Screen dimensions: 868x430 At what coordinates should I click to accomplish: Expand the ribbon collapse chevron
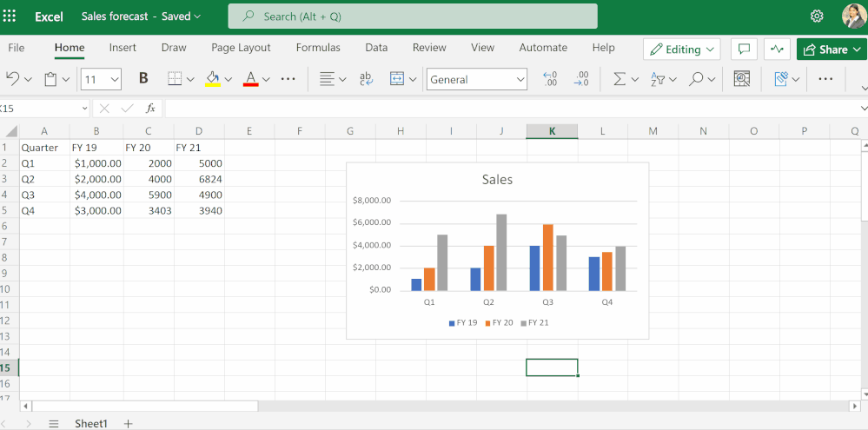pyautogui.click(x=865, y=88)
